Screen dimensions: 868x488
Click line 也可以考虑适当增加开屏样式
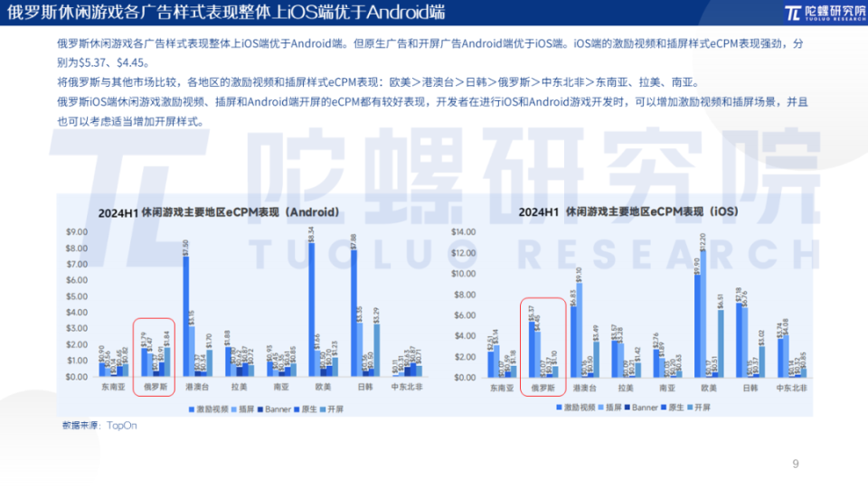pyautogui.click(x=130, y=122)
